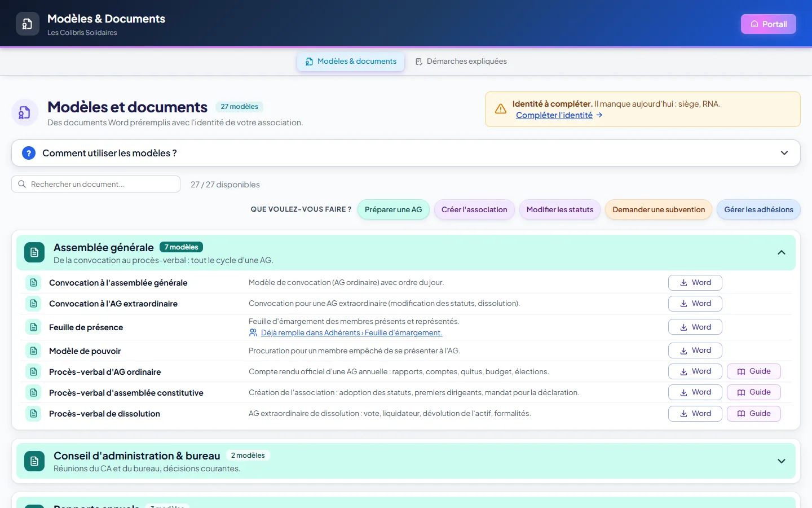Click the document icon of Procès-verbal de dissolution

point(33,414)
